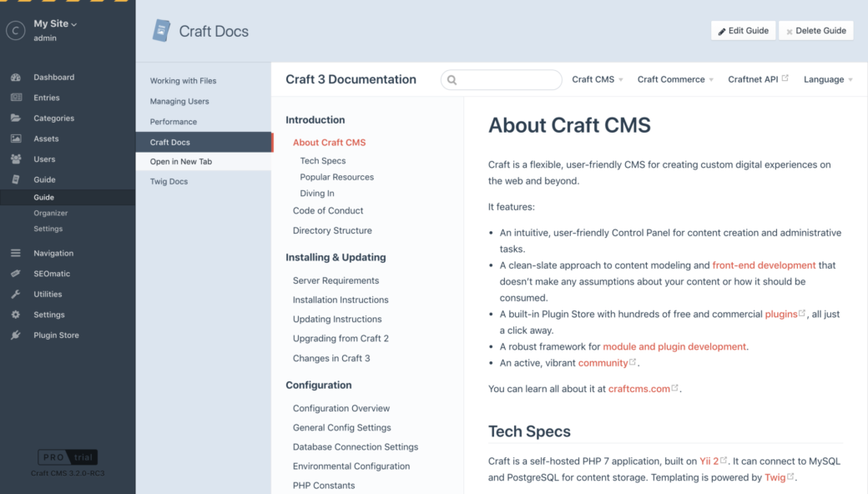The height and width of the screenshot is (494, 868).
Task: Click Open in New Tab
Action: point(204,162)
